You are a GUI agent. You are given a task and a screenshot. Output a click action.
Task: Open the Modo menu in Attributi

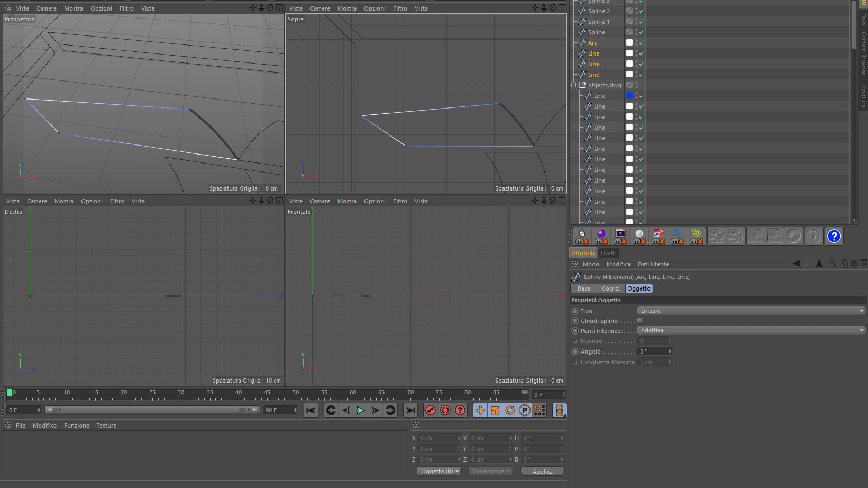(x=591, y=264)
